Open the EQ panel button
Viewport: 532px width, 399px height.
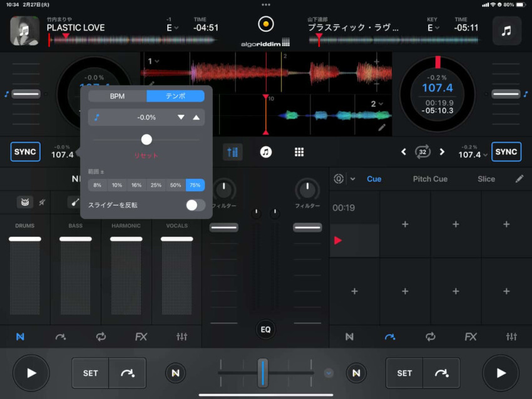click(266, 329)
